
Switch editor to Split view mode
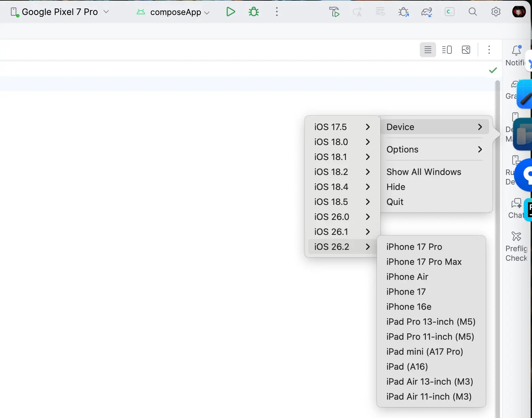click(447, 50)
